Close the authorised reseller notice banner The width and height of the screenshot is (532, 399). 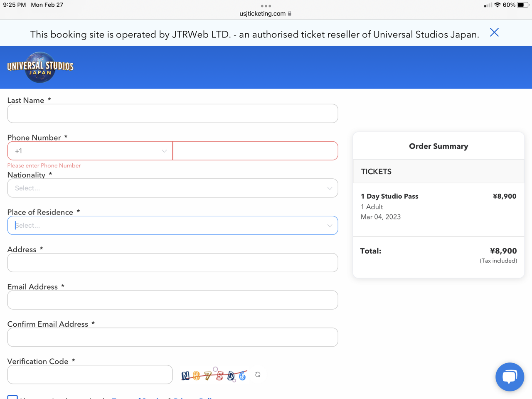click(494, 33)
